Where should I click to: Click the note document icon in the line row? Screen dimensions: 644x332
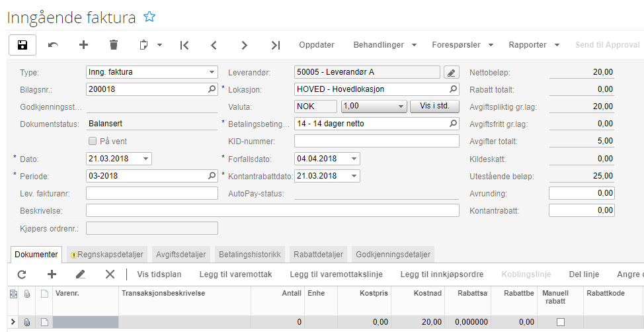point(44,322)
